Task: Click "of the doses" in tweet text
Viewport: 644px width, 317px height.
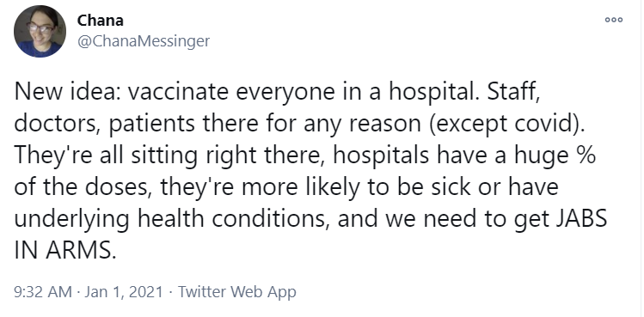Action: 83,186
